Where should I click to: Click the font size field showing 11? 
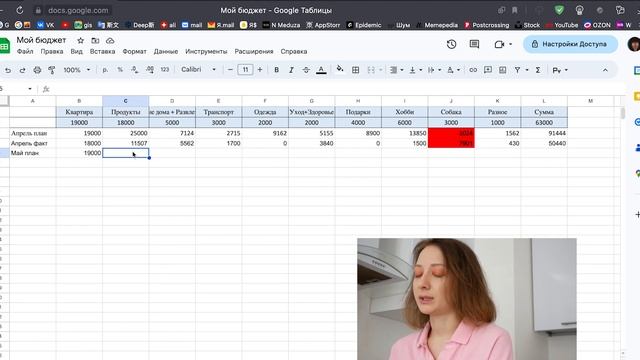(x=245, y=70)
